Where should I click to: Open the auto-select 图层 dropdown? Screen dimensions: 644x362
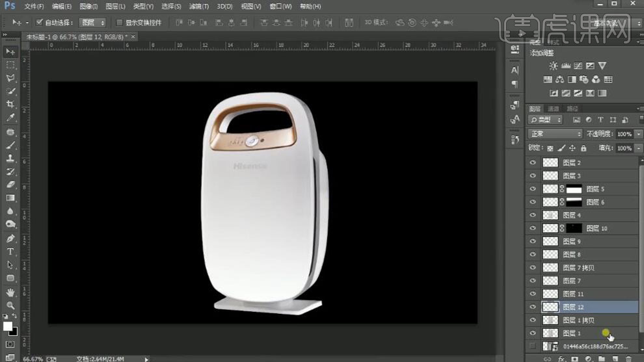tap(92, 23)
